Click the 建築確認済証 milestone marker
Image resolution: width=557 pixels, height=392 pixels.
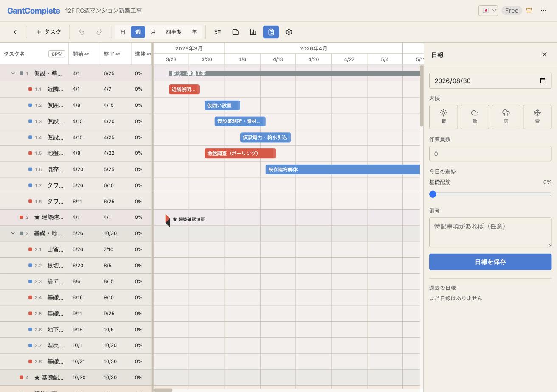click(x=168, y=220)
